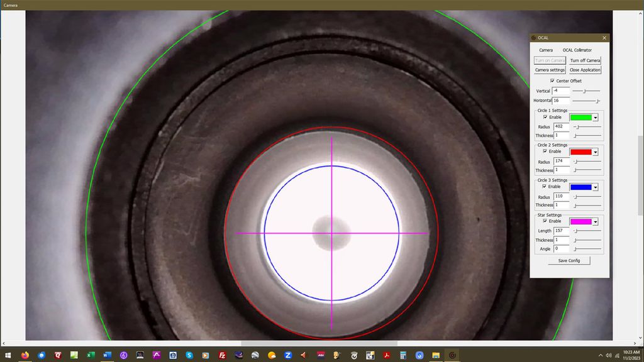Show hidden system tray icons
644x362 pixels.
point(601,356)
